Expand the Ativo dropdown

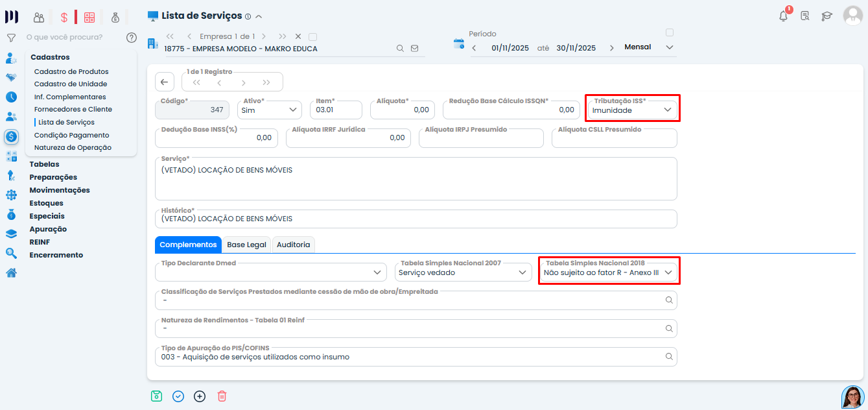pyautogui.click(x=269, y=110)
